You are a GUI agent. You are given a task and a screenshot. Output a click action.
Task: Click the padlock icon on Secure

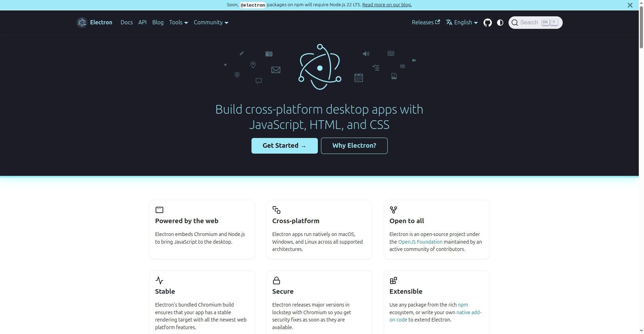click(276, 280)
